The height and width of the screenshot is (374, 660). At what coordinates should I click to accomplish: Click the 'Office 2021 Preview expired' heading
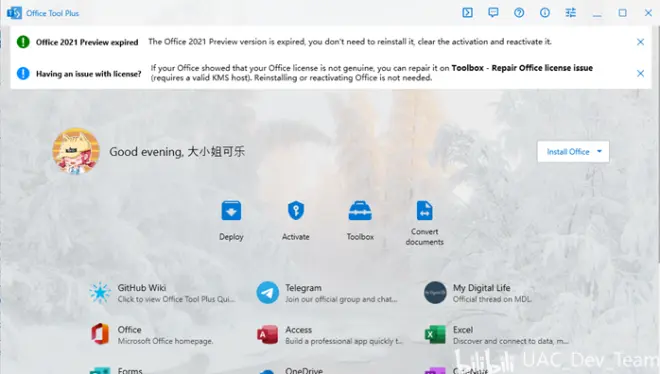pos(87,42)
